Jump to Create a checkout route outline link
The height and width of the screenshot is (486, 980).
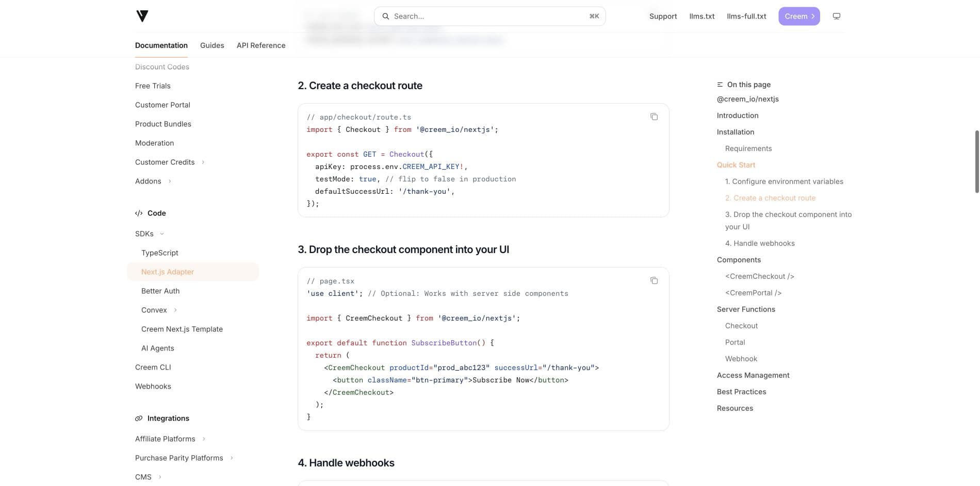pos(771,198)
